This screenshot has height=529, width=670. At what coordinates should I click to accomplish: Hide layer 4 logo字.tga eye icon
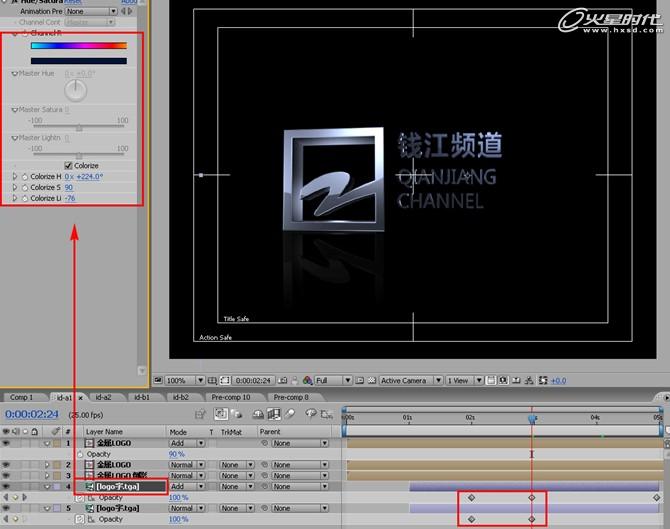pyautogui.click(x=6, y=486)
